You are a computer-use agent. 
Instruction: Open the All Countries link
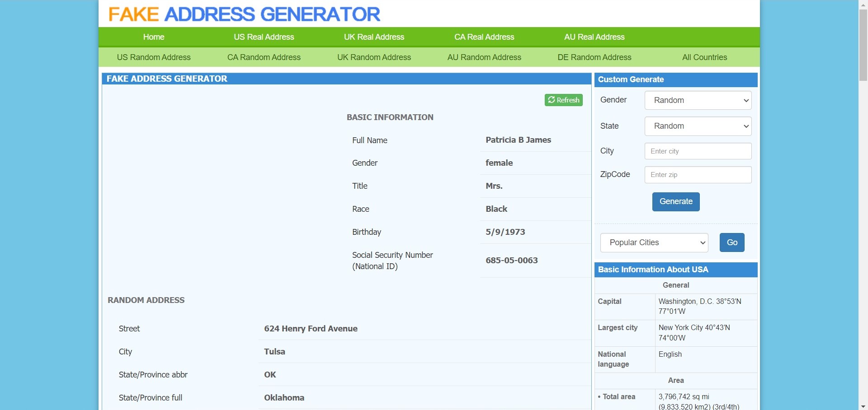pos(704,57)
